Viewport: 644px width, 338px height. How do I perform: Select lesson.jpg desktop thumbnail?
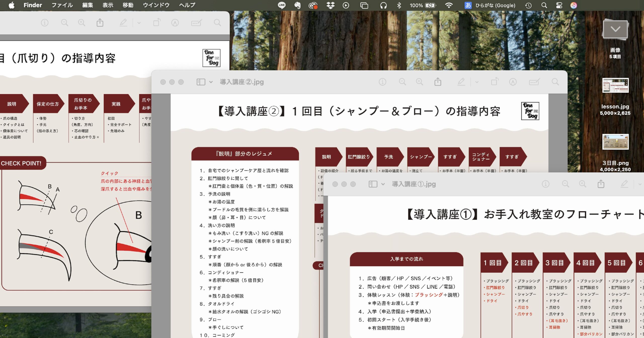coord(615,85)
